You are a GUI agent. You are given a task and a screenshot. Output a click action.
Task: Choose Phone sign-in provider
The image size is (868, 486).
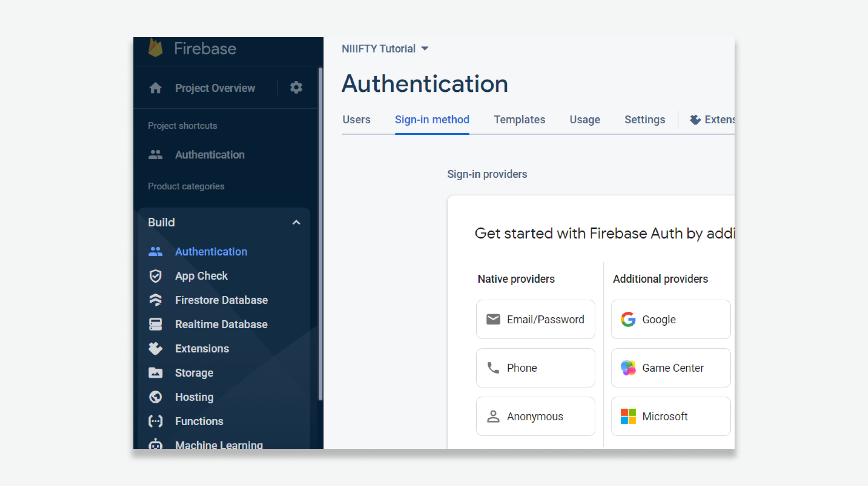tap(535, 368)
